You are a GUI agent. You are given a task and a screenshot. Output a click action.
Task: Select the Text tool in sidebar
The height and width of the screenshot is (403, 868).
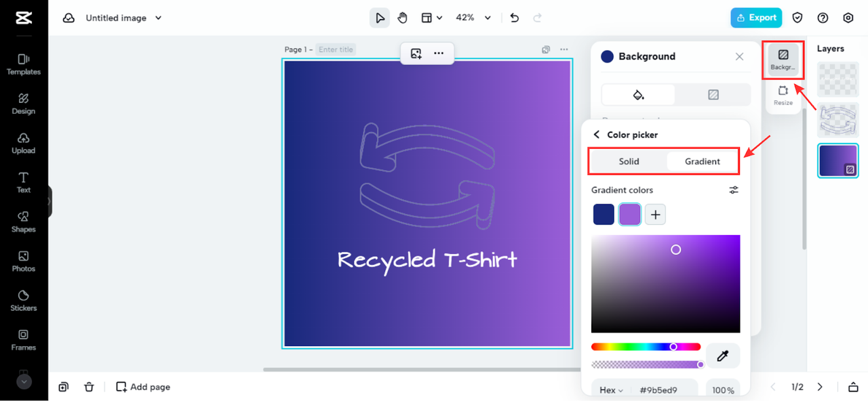[x=24, y=182]
